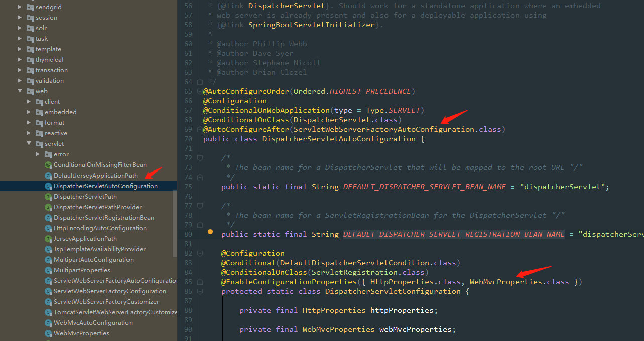Click the icon next to DispatcherServletPath
Image resolution: width=644 pixels, height=341 pixels.
coord(48,197)
